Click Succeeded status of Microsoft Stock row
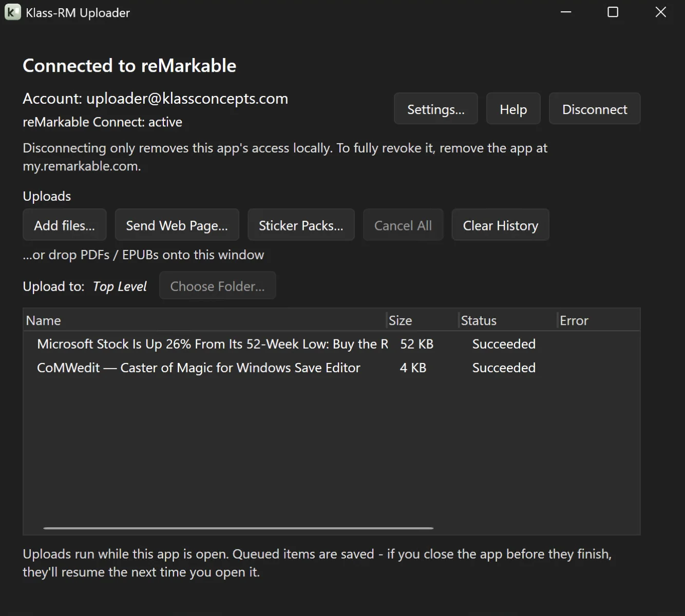 tap(504, 344)
